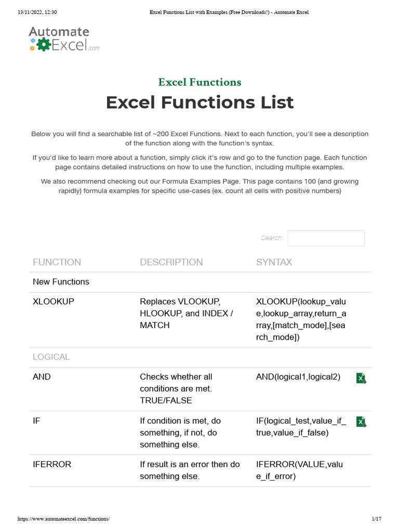Select the New Functions group row

click(61, 282)
